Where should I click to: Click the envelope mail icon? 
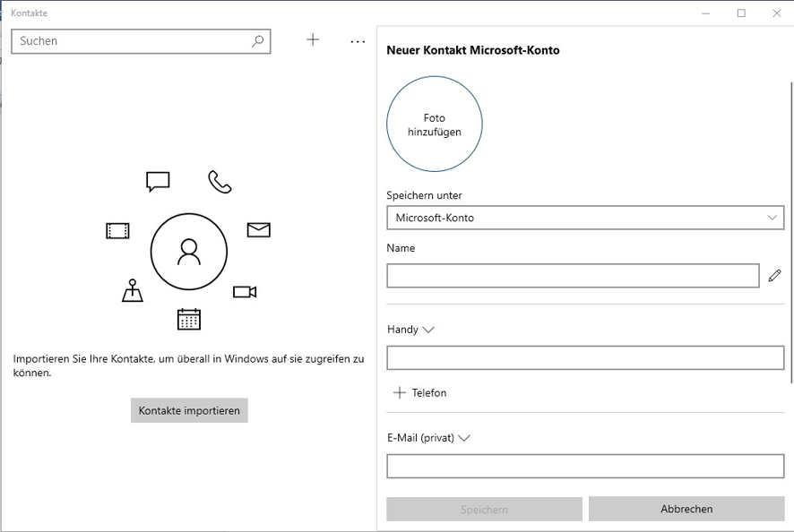point(259,230)
